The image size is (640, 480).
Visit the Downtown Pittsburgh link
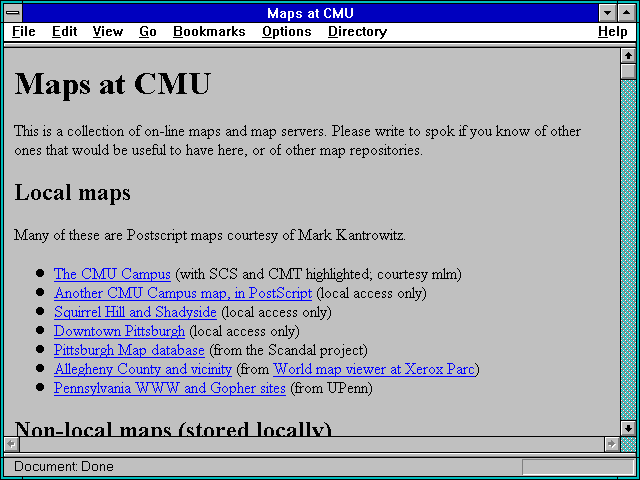tap(119, 331)
